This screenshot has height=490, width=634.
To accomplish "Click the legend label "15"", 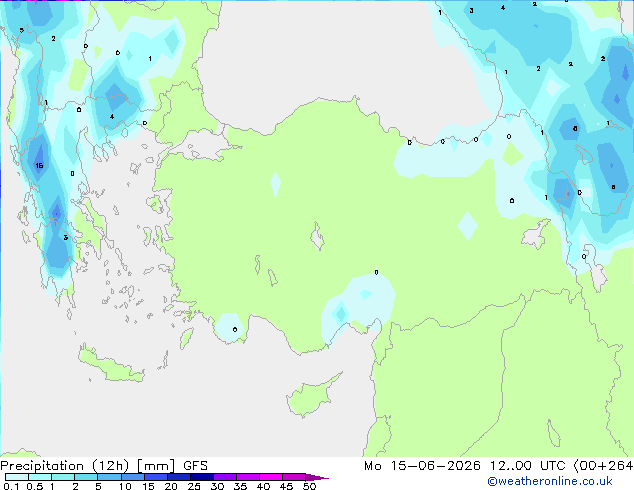I will pos(148,486).
